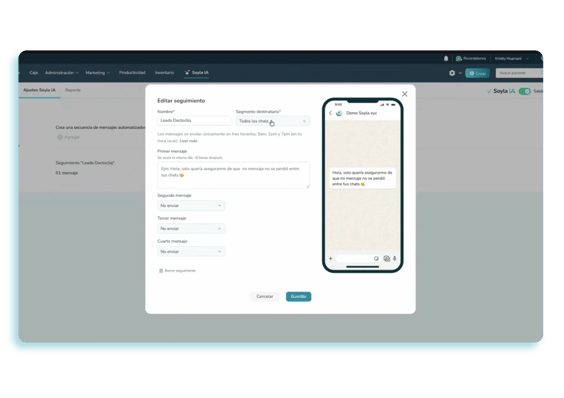This screenshot has height=398, width=564.
Task: Expand the Kristy Huamani user menu
Action: [x=511, y=58]
